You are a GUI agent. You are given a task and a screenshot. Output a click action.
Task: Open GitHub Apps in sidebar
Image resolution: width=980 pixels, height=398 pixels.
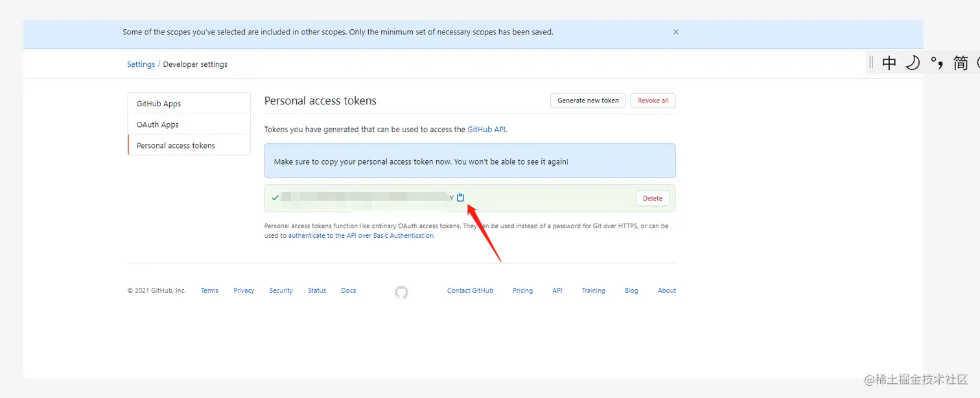click(189, 103)
